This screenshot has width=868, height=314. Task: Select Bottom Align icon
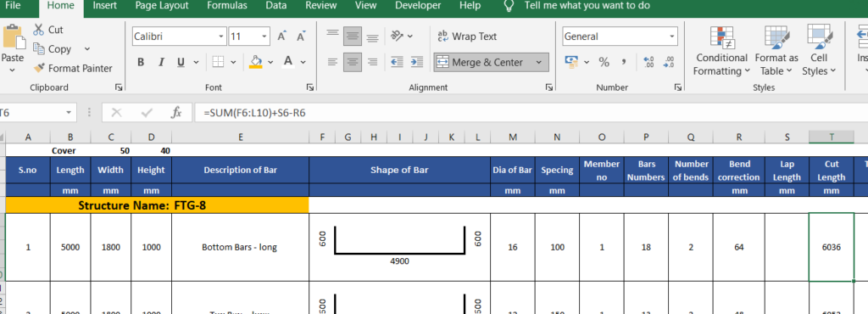click(x=373, y=36)
